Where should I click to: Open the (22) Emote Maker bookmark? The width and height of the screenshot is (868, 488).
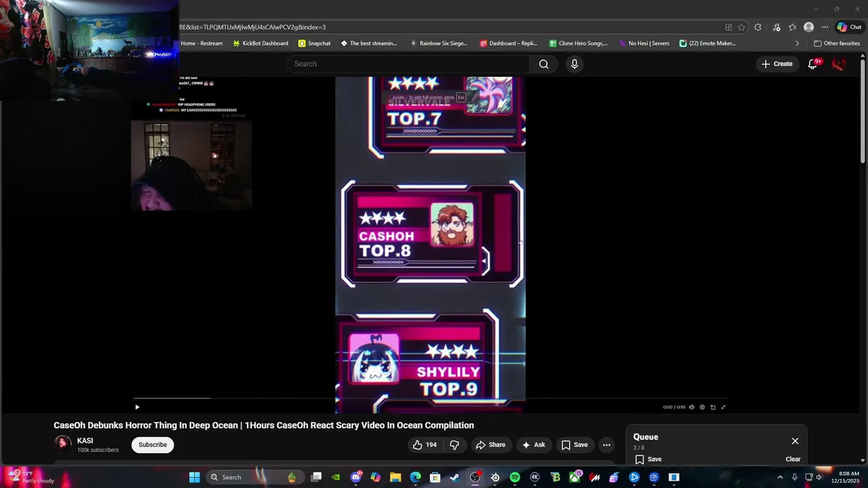click(708, 43)
